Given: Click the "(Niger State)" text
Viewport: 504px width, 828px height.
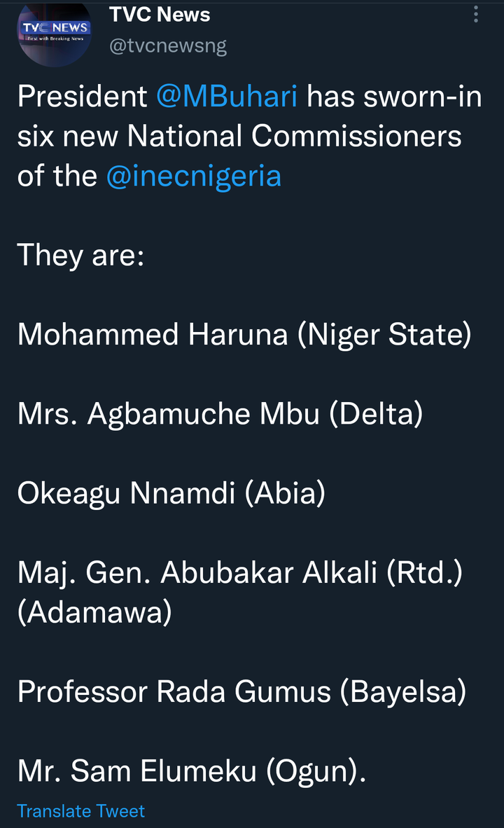Looking at the screenshot, I should [384, 334].
